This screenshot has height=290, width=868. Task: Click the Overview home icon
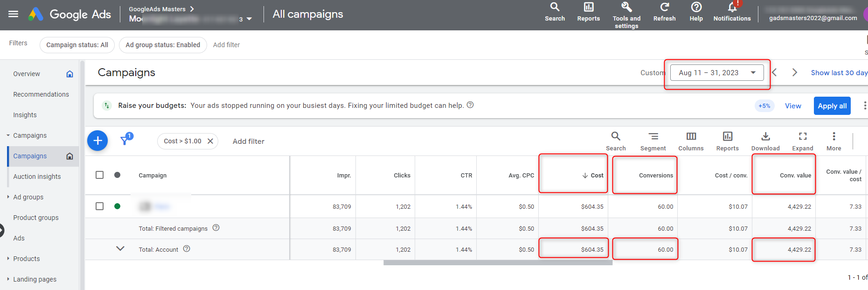[69, 74]
